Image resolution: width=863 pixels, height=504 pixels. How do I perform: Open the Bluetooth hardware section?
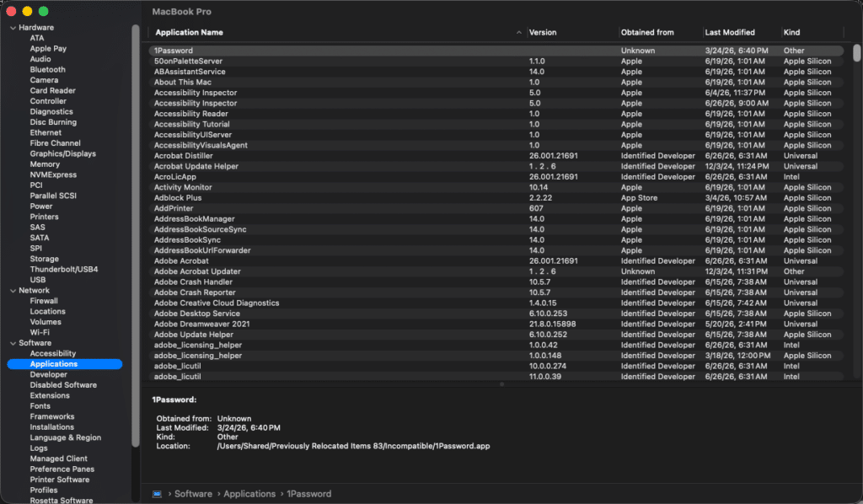[47, 69]
